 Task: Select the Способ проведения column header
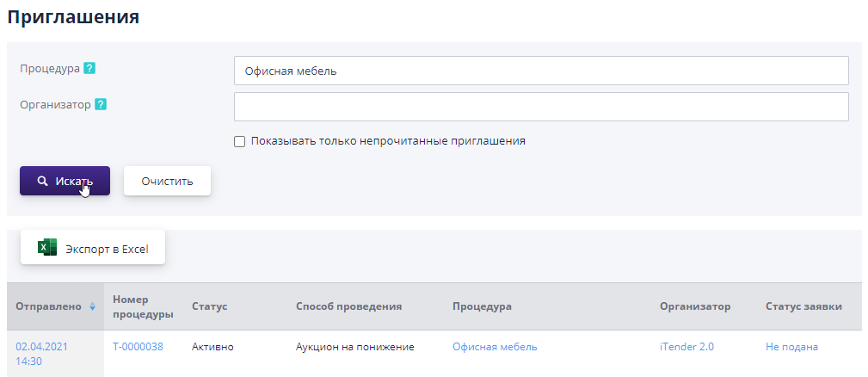[348, 306]
